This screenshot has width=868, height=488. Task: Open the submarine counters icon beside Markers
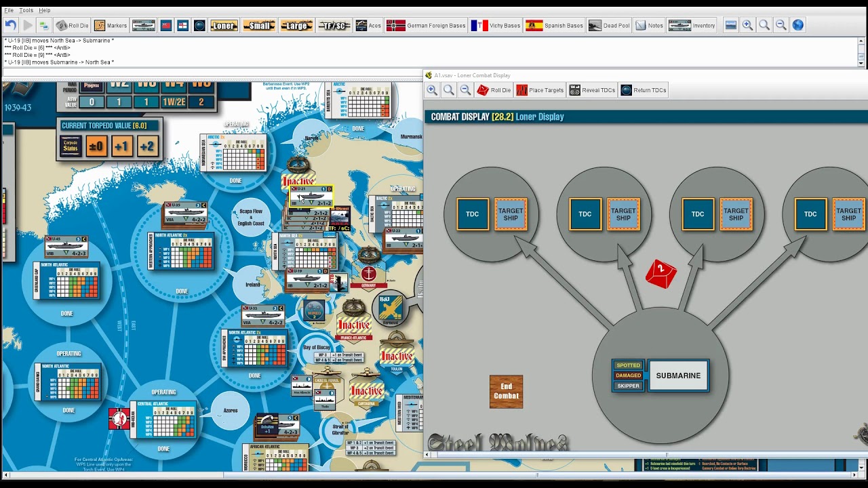(144, 26)
